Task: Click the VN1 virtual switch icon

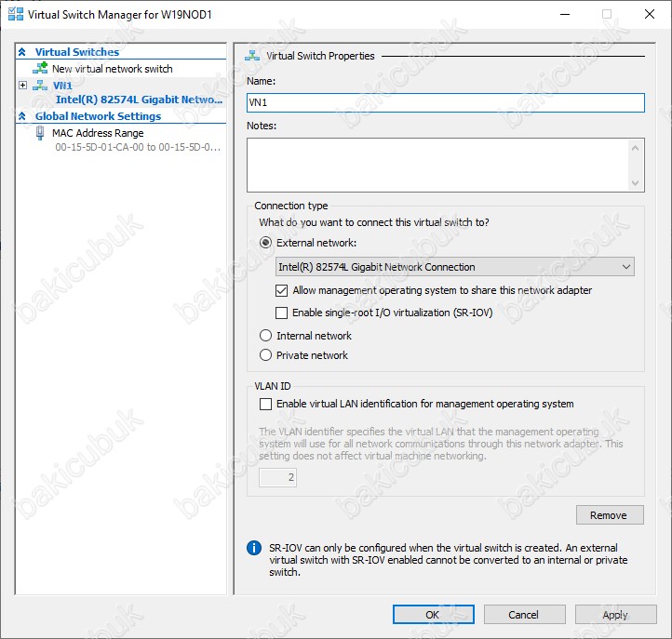Action: pyautogui.click(x=39, y=86)
